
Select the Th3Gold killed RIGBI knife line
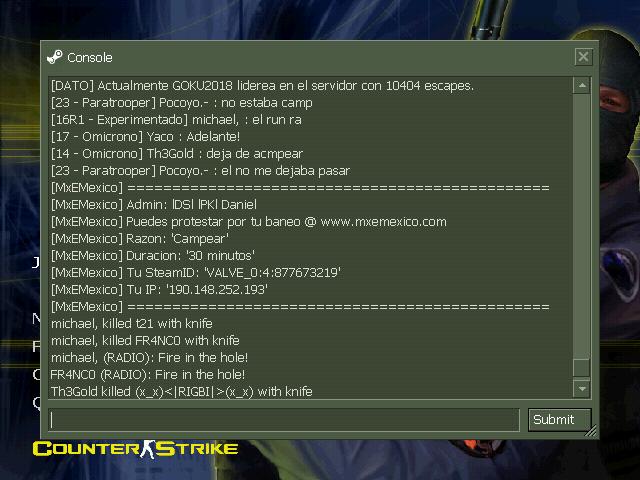pos(182,392)
